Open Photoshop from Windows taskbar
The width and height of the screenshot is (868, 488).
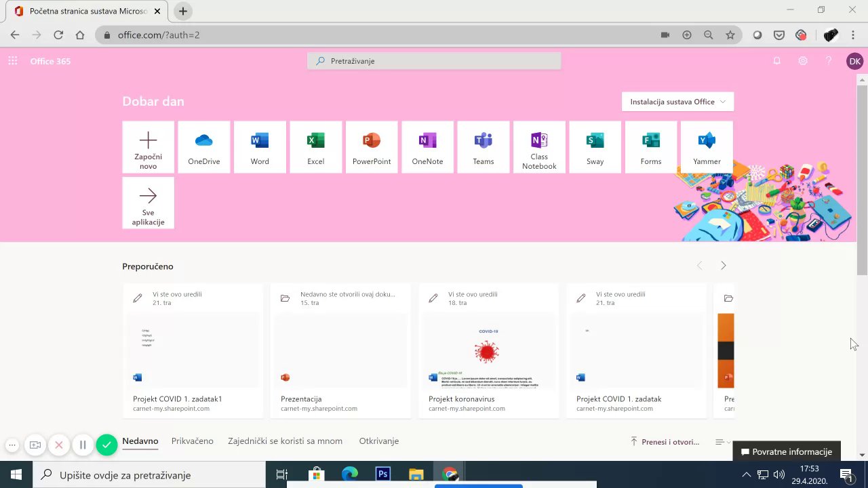[x=383, y=474]
